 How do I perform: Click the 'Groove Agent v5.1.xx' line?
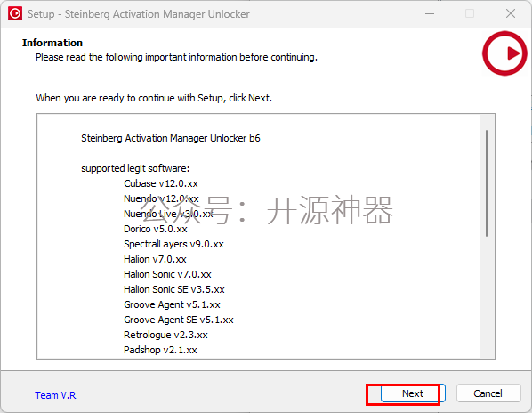pyautogui.click(x=172, y=304)
